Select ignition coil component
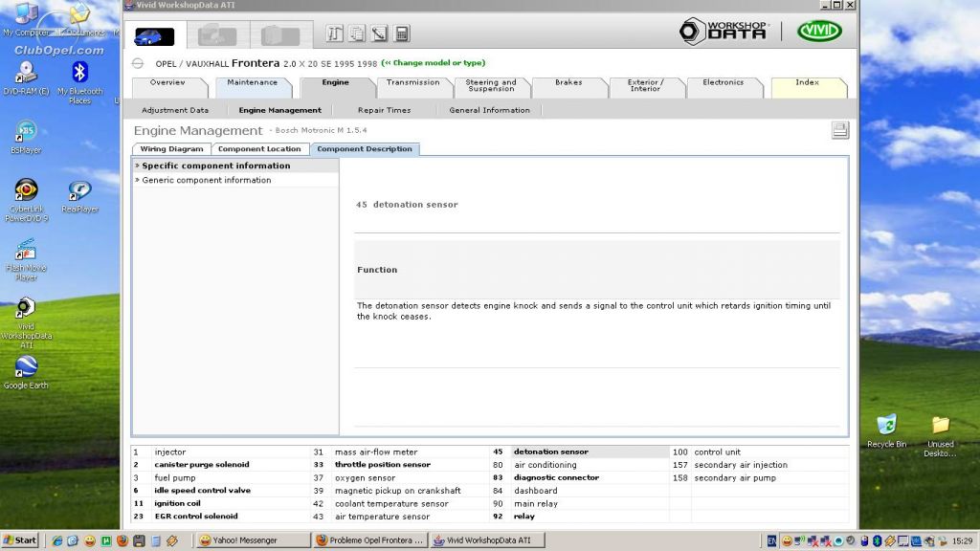Screen dimensions: 980x551 click(177, 503)
